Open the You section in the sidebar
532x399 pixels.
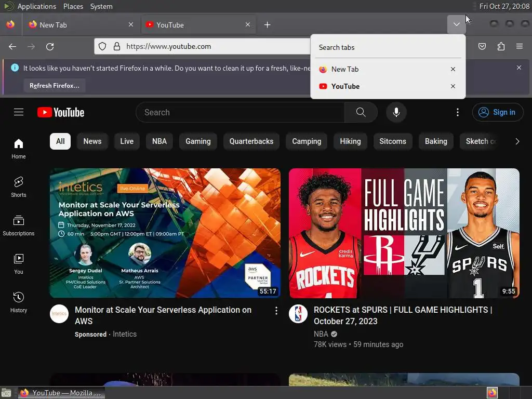(x=19, y=264)
